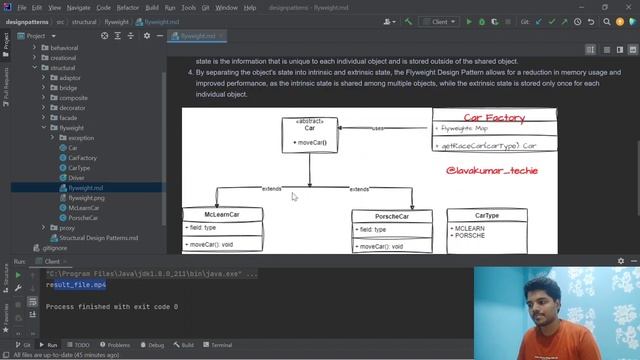Expand the adaptor folder
640x360 pixels.
[x=44, y=78]
